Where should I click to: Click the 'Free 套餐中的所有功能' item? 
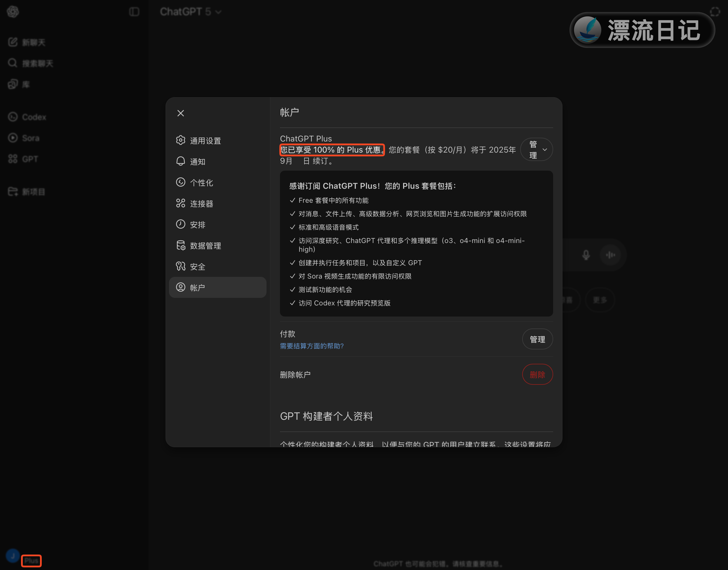pos(334,200)
